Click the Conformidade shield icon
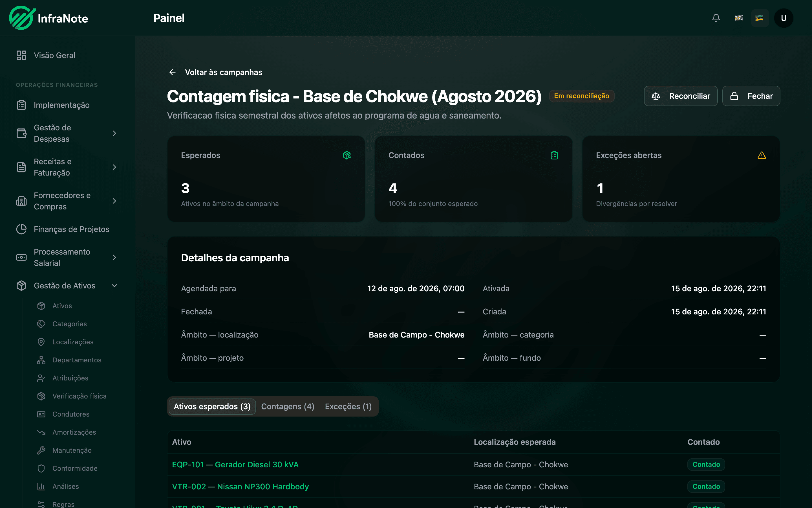 point(41,468)
